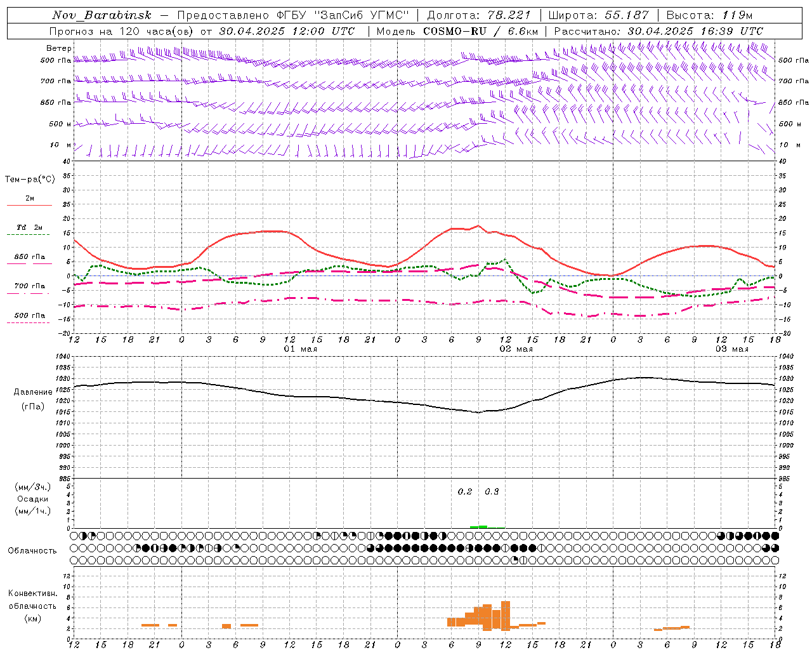Click the "Давление" pressure panel label
Screen dimensions: 812x650
[x=33, y=392]
